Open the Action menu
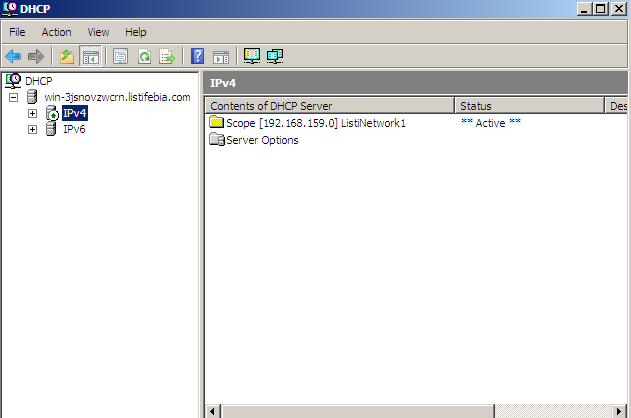This screenshot has width=631, height=418. tap(56, 32)
